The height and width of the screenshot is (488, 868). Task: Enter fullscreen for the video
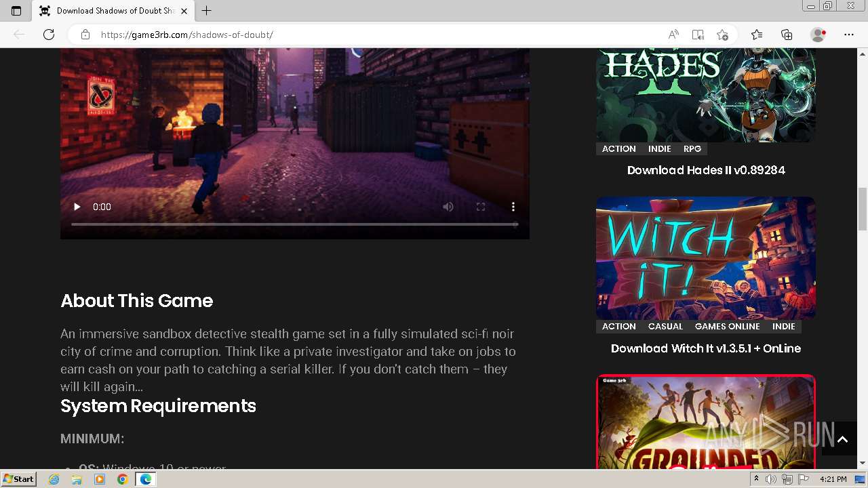(481, 207)
